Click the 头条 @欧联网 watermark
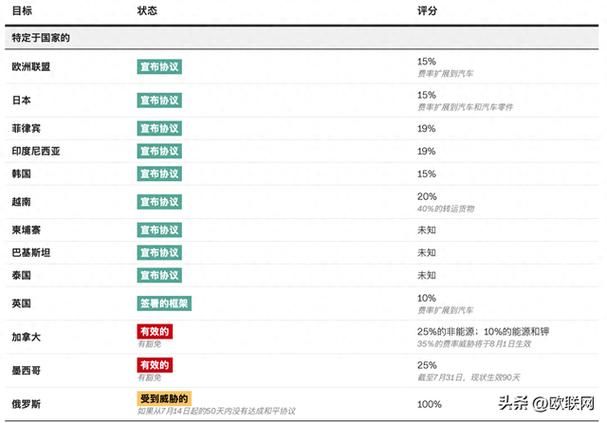This screenshot has width=607, height=423. coord(546,403)
